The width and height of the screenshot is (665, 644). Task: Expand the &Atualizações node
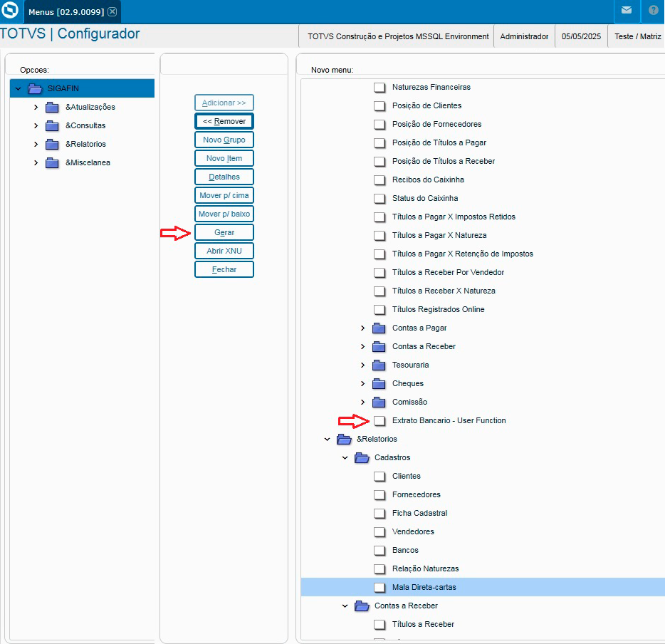36,108
